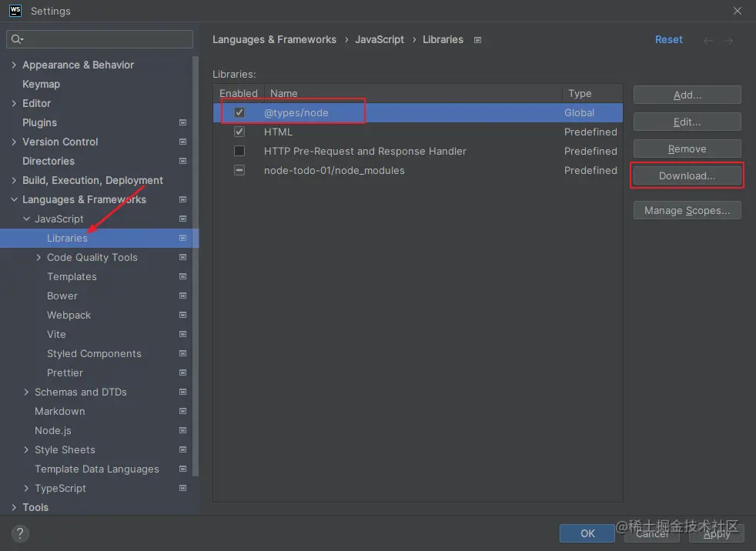
Task: Click project-level icon next to TypeScript
Action: click(182, 489)
